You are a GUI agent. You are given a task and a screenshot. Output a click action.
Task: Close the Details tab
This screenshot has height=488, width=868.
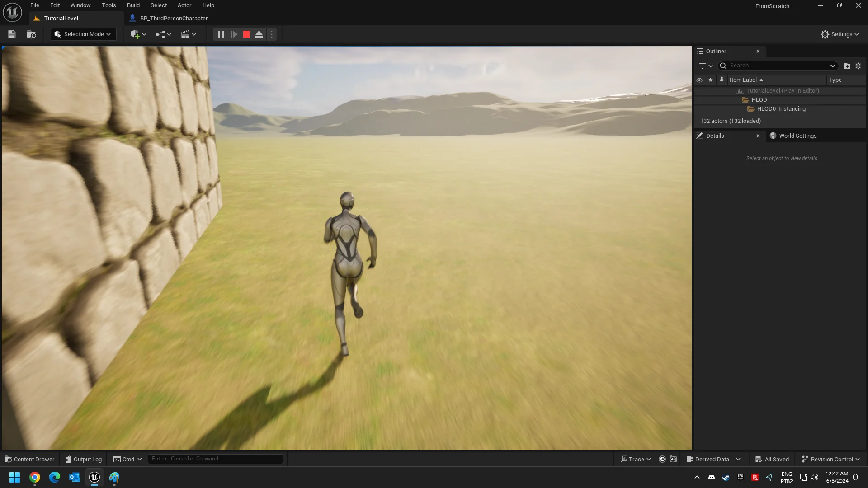point(758,136)
